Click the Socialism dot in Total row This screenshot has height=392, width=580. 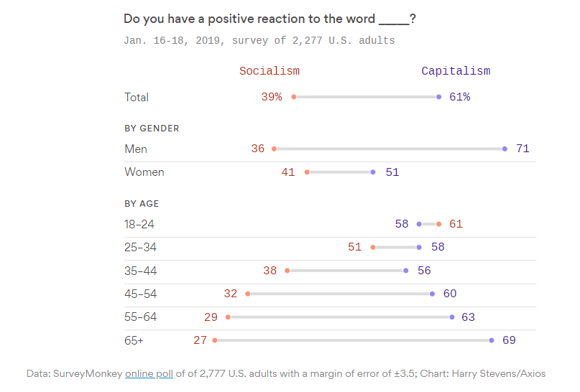(294, 97)
